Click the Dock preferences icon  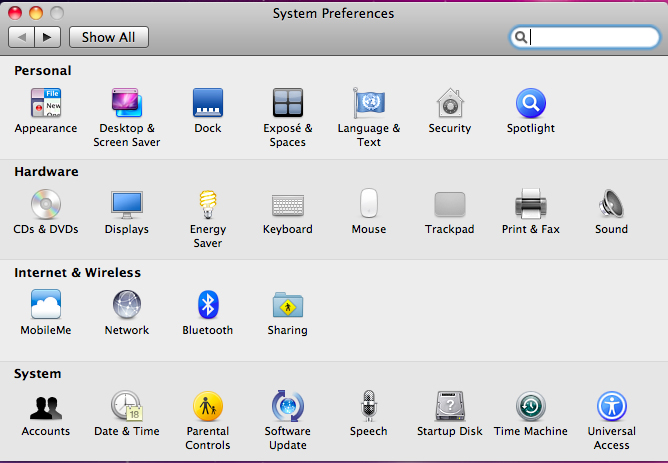pyautogui.click(x=207, y=103)
